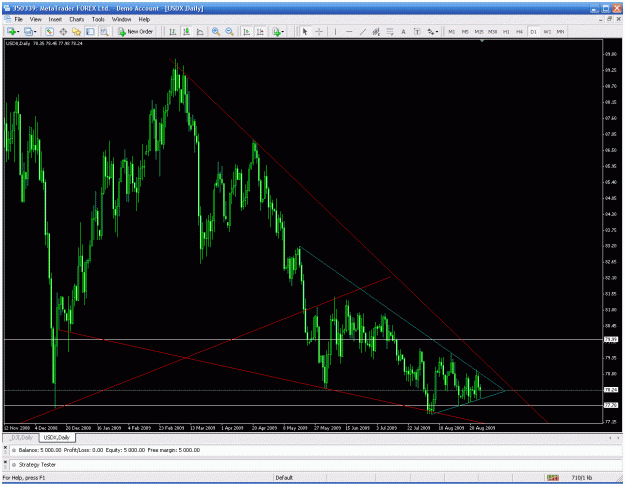
Task: Toggle chart auto scroll
Action: point(247,31)
